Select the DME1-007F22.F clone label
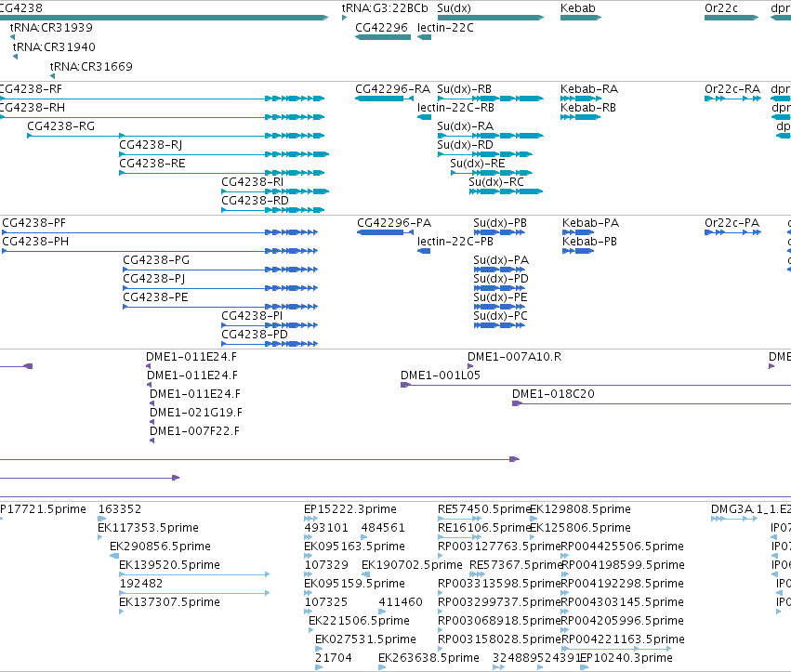791x672 pixels. [x=194, y=431]
